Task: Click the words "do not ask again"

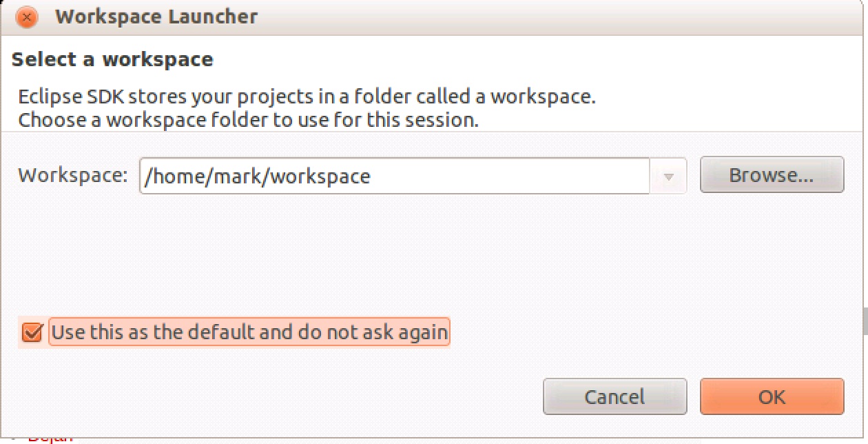Action: click(373, 332)
